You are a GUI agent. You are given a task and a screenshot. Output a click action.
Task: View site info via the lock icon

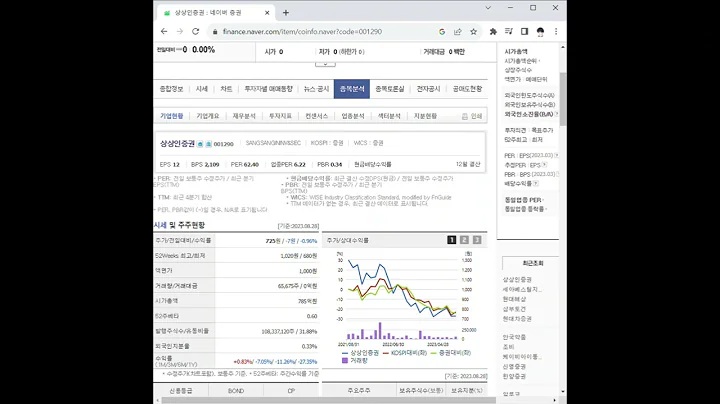215,32
